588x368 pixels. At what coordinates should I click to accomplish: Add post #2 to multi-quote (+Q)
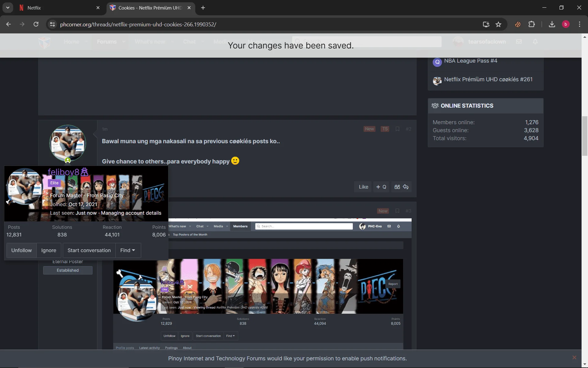point(381,187)
